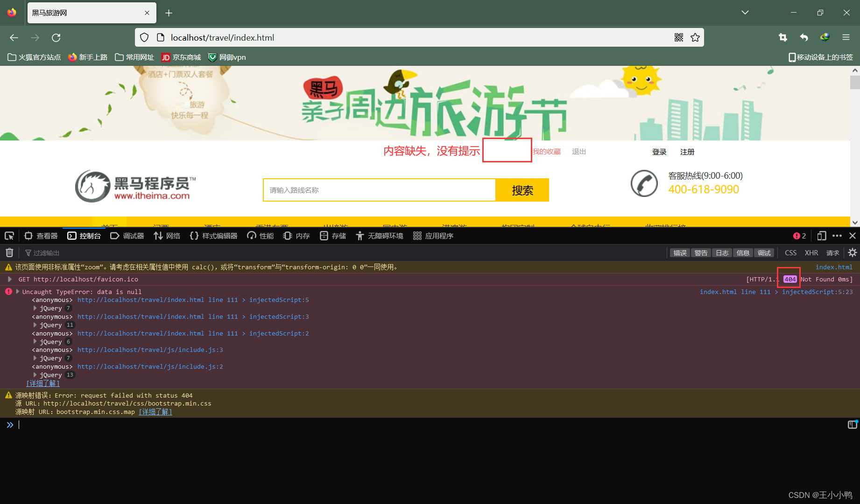The width and height of the screenshot is (860, 504).
Task: Toggle the console split sidebar icon
Action: pos(852,424)
